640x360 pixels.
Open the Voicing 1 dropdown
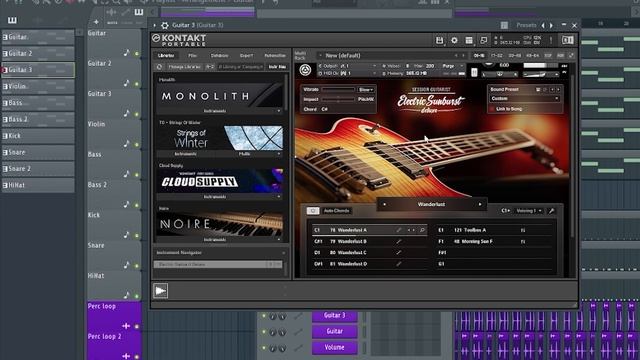click(x=529, y=211)
